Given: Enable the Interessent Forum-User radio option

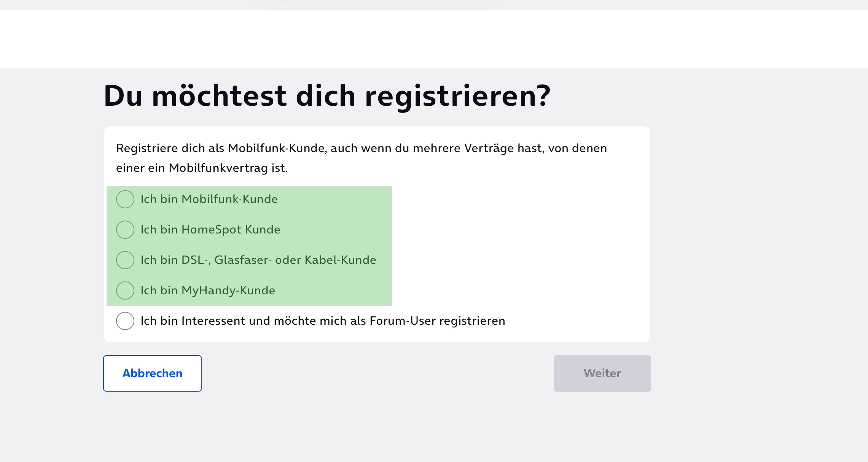Looking at the screenshot, I should [125, 321].
